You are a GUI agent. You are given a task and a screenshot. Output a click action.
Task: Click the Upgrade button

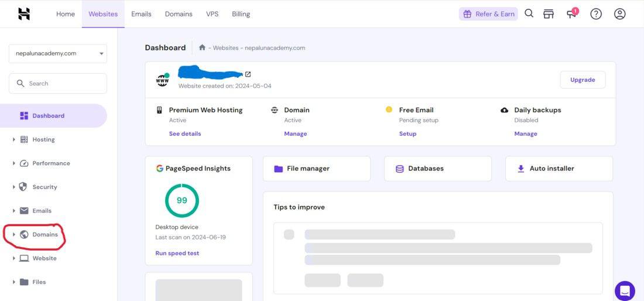coord(583,80)
